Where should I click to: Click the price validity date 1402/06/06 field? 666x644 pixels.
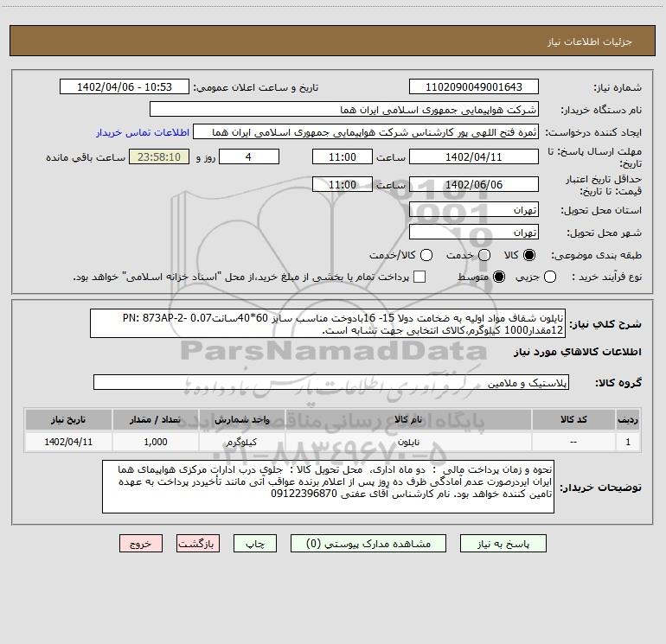point(474,184)
